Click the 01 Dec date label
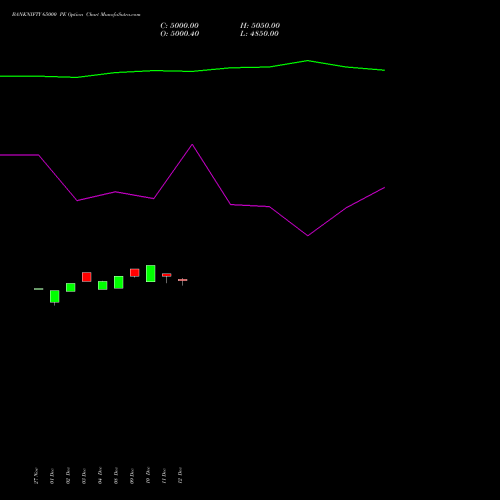Screen dimensions: 500x500 click(x=52, y=476)
